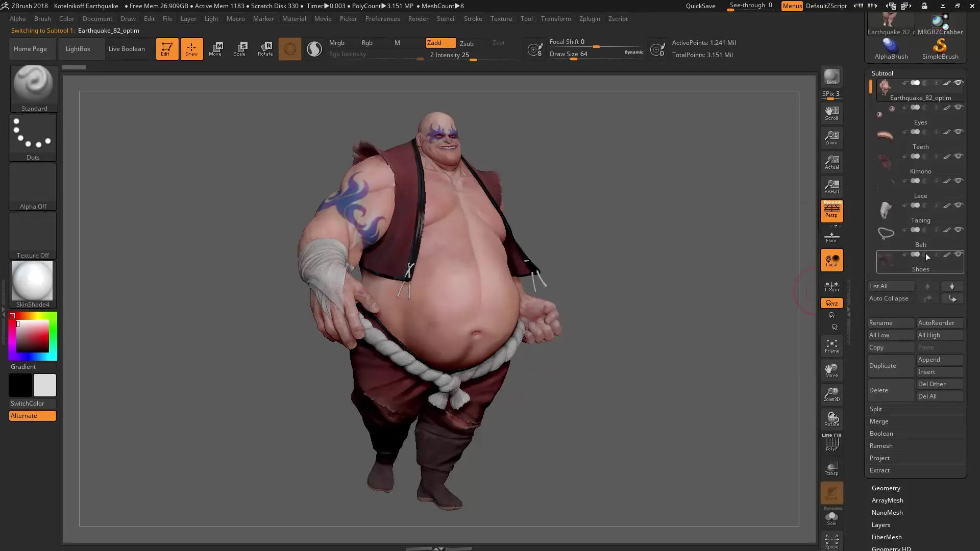Toggle visibility eye of Kimono subtool

pyautogui.click(x=959, y=157)
